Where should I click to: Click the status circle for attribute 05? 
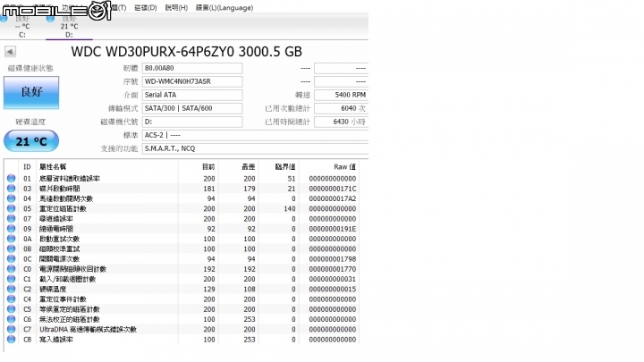click(x=11, y=208)
